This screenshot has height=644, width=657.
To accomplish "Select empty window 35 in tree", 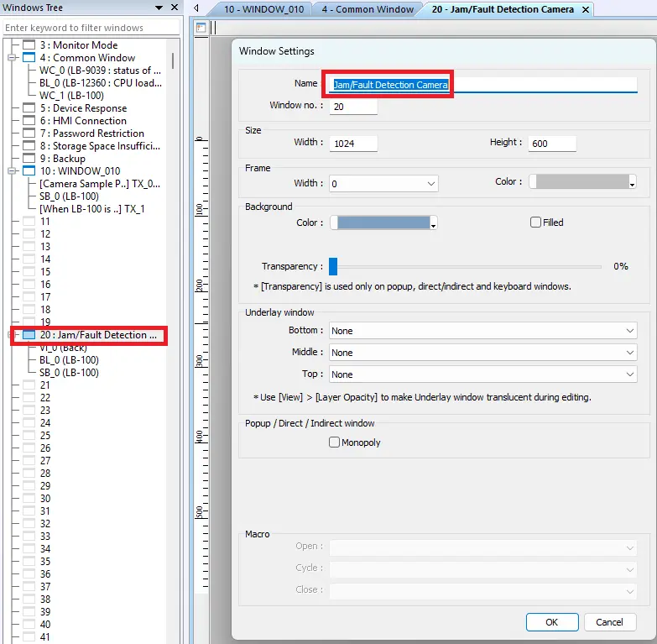I will click(x=45, y=561).
